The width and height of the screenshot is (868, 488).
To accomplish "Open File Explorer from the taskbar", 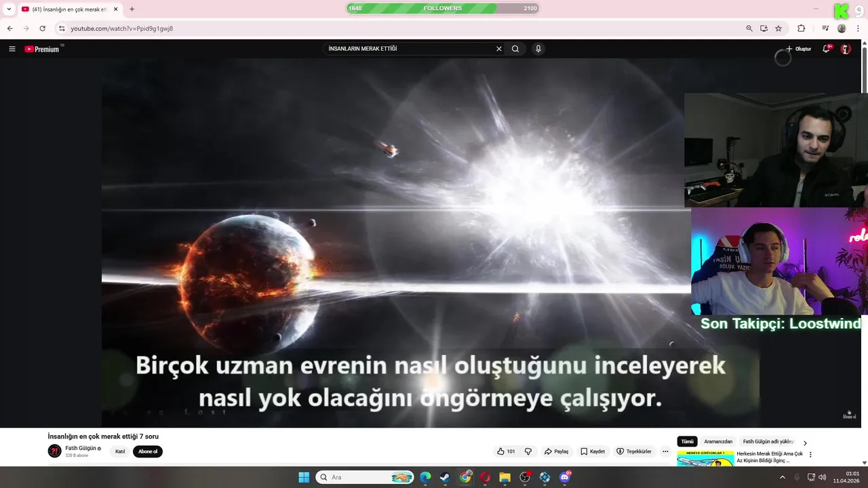I will (505, 477).
